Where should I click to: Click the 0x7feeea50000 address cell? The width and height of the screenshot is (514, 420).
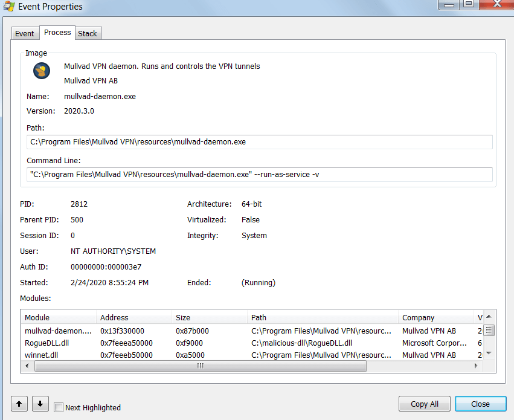coord(126,343)
